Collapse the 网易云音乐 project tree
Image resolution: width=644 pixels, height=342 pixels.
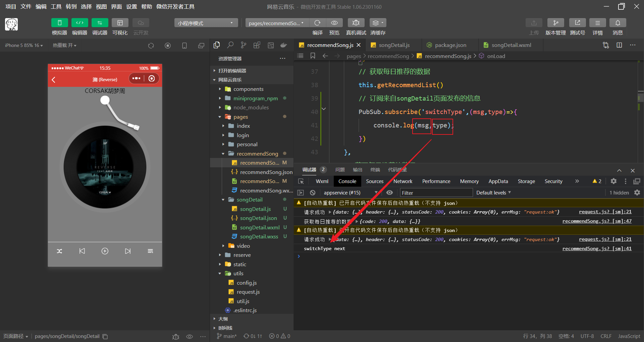(214, 80)
